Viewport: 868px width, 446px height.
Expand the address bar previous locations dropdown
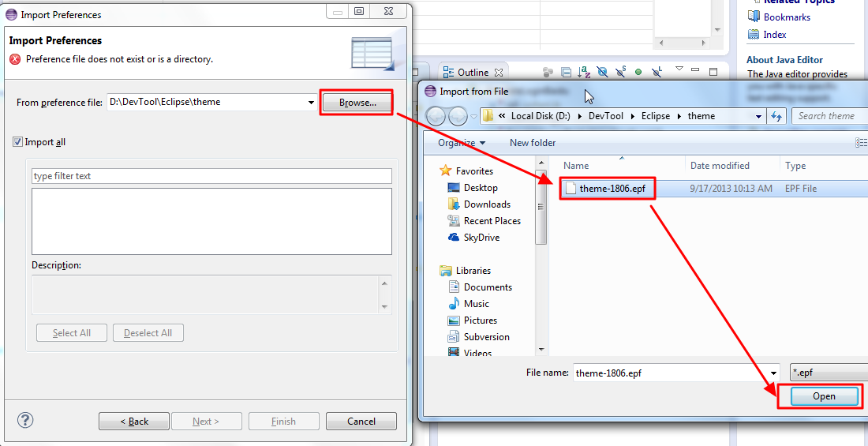pos(758,116)
